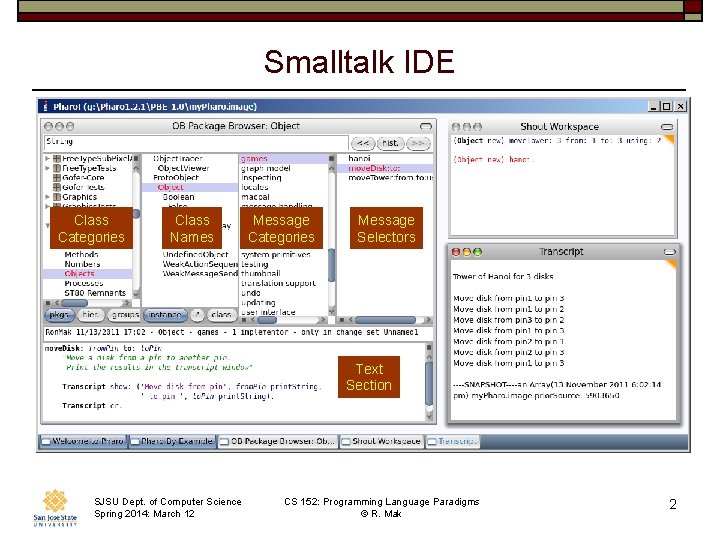Toggle the pkgs view button
Viewport: 720px width, 540px height.
click(x=59, y=315)
